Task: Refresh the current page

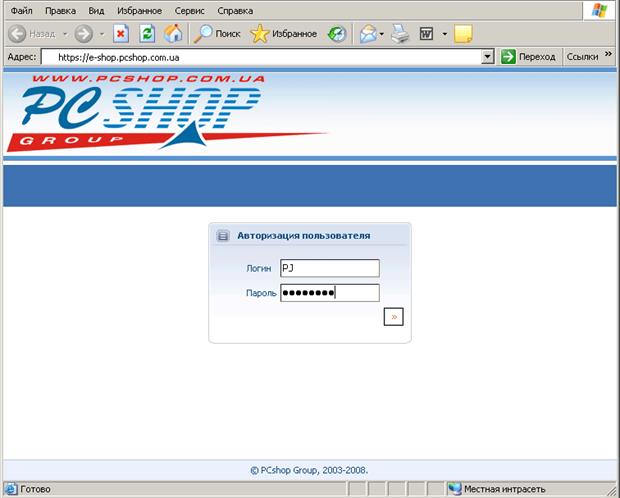Action: coord(147,33)
